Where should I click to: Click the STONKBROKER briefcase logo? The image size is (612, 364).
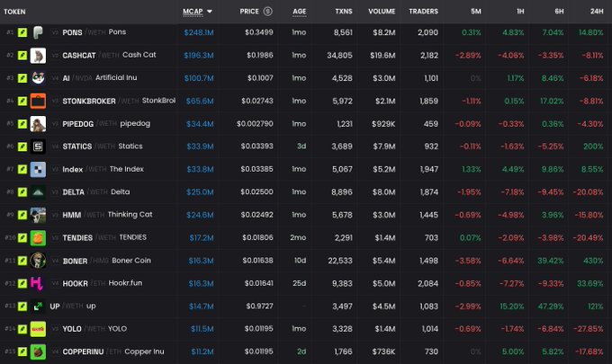point(38,101)
